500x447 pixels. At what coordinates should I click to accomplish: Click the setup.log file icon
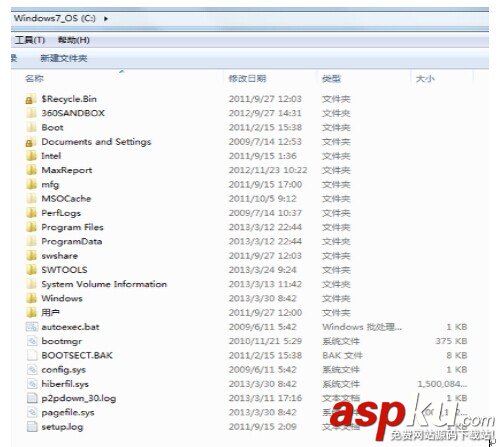(32, 427)
